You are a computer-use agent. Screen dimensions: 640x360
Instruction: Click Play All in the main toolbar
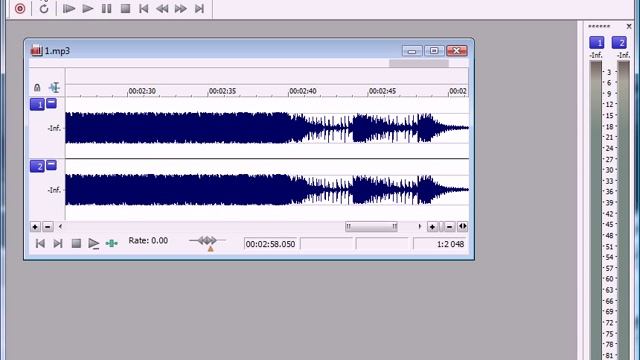tap(69, 8)
